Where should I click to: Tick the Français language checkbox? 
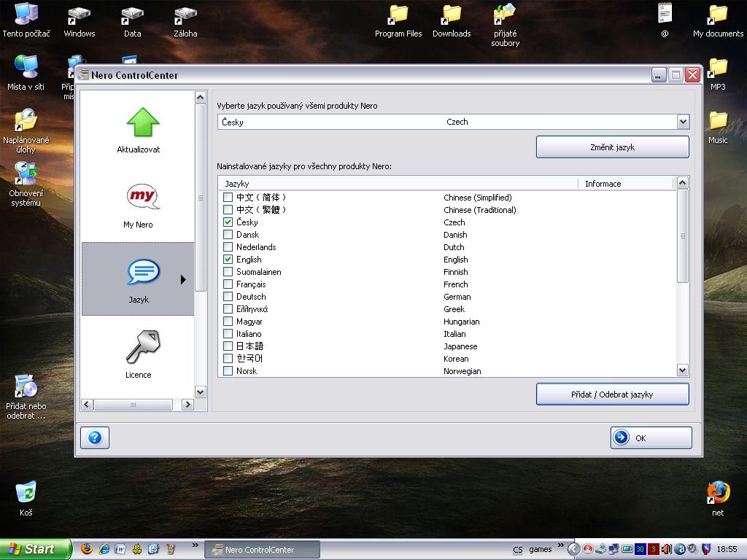pos(228,284)
